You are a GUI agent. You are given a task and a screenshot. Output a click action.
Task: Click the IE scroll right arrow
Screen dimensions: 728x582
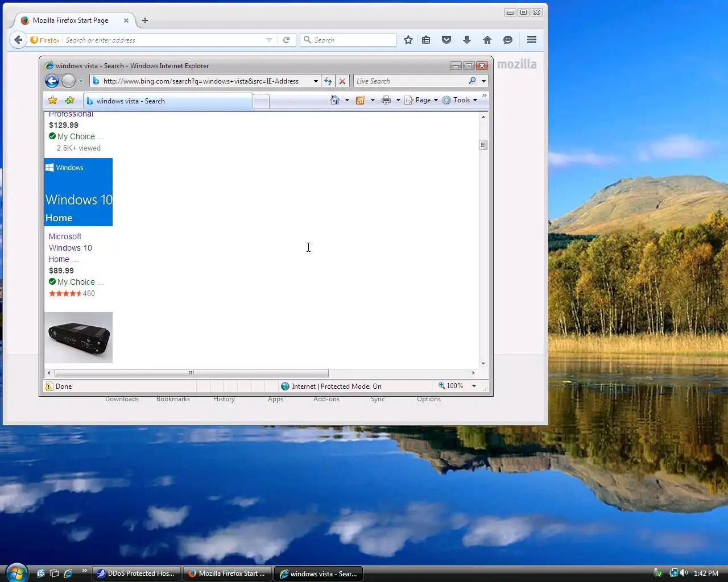(x=473, y=373)
